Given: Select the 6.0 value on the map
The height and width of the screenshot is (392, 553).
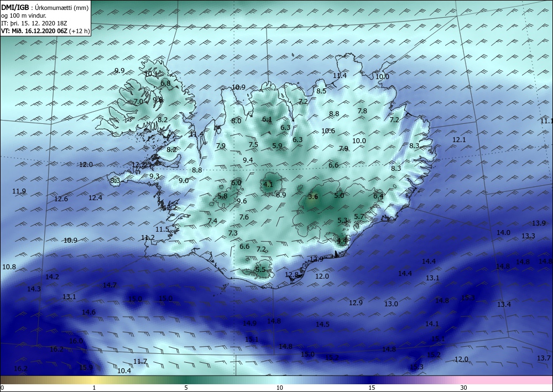Looking at the screenshot, I should click(x=236, y=182).
